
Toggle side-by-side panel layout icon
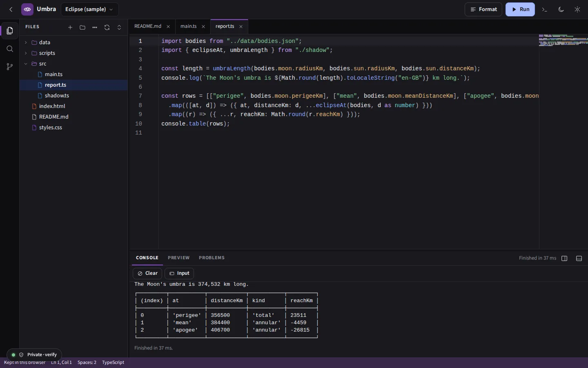tap(564, 258)
